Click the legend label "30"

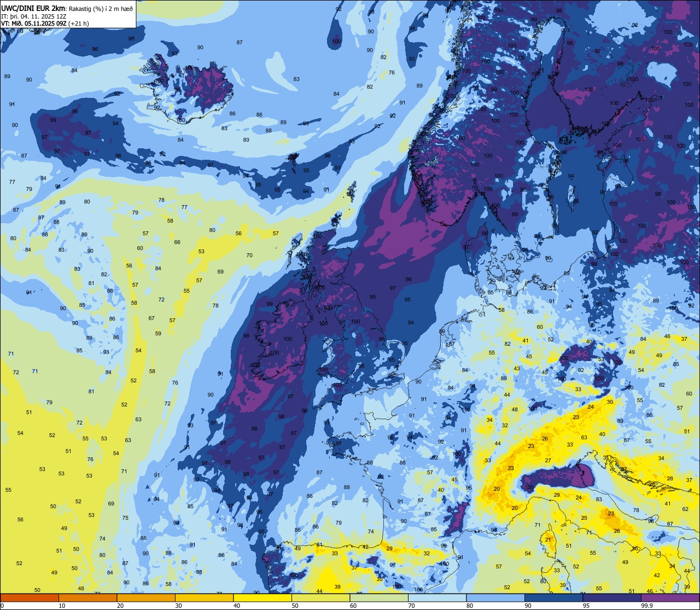178,606
